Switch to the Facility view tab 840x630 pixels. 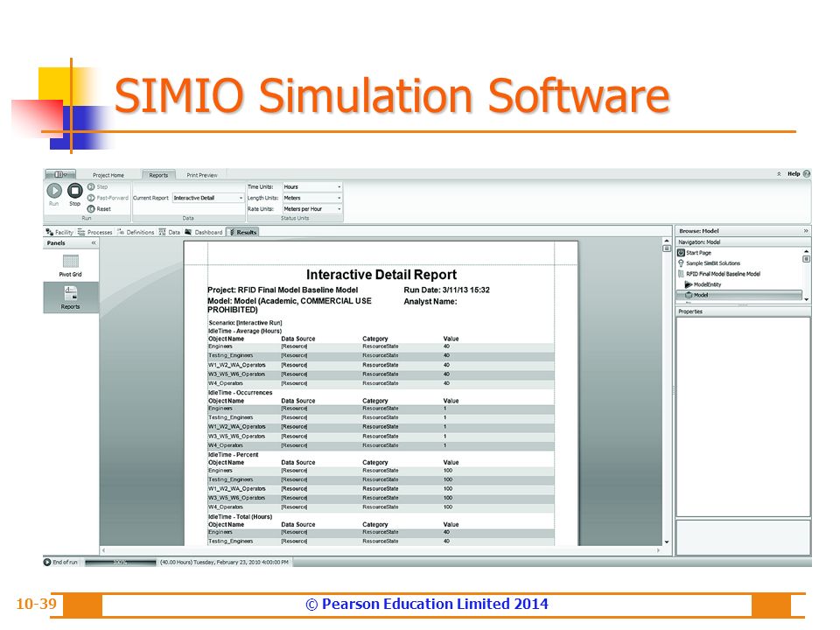pyautogui.click(x=59, y=232)
